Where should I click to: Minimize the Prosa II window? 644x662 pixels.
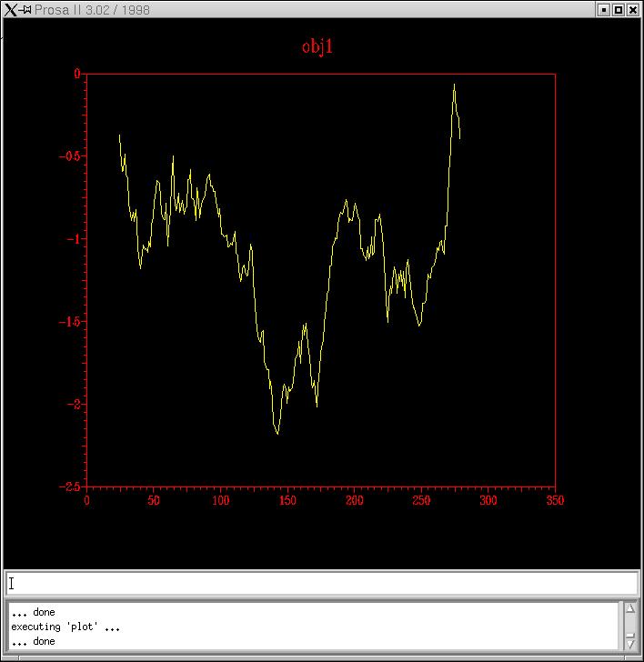tap(603, 10)
